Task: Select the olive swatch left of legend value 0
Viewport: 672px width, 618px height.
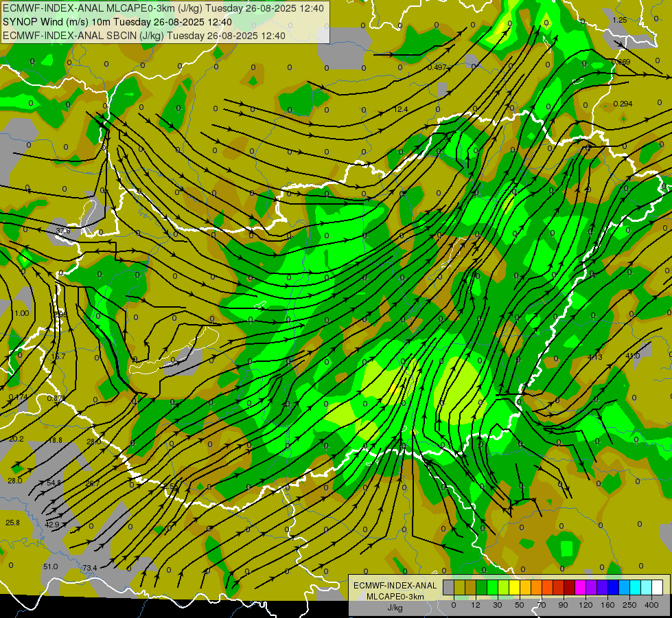Action: point(459,587)
